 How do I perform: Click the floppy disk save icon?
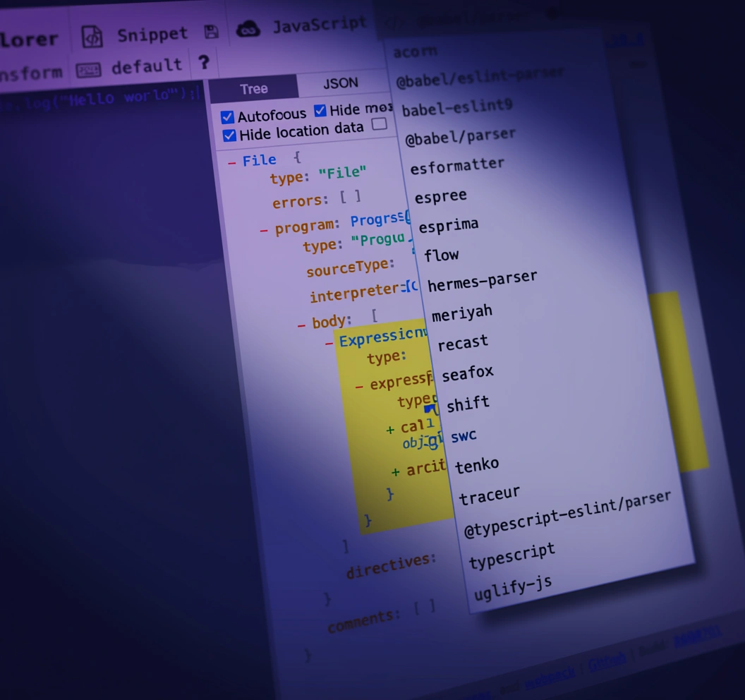point(211,32)
